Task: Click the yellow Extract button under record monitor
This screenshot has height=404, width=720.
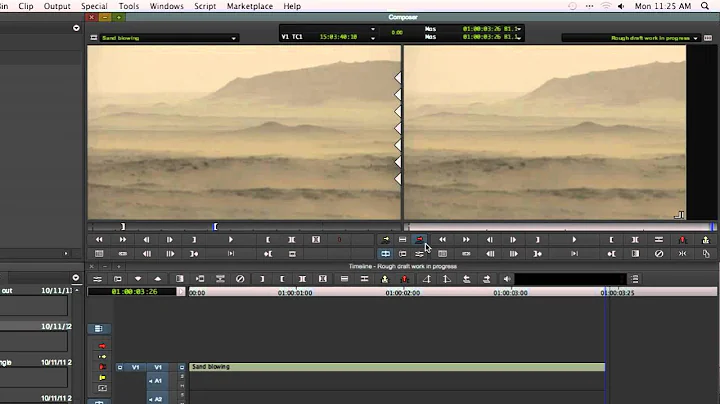Action: pyautogui.click(x=706, y=240)
